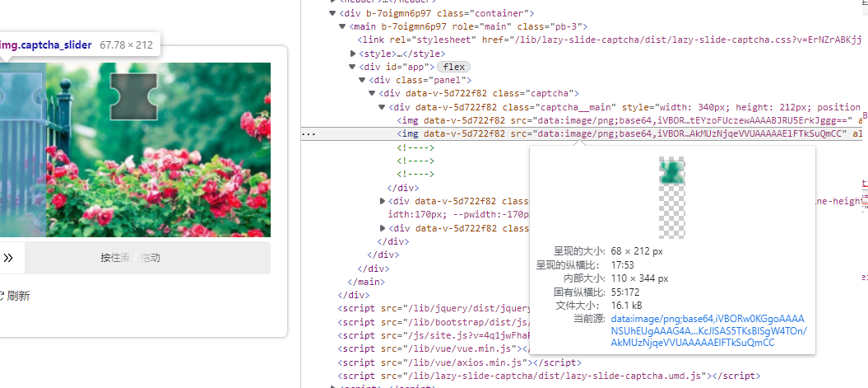Open the data:image/png current source link
Screen dimensions: 868x388
tap(708, 331)
